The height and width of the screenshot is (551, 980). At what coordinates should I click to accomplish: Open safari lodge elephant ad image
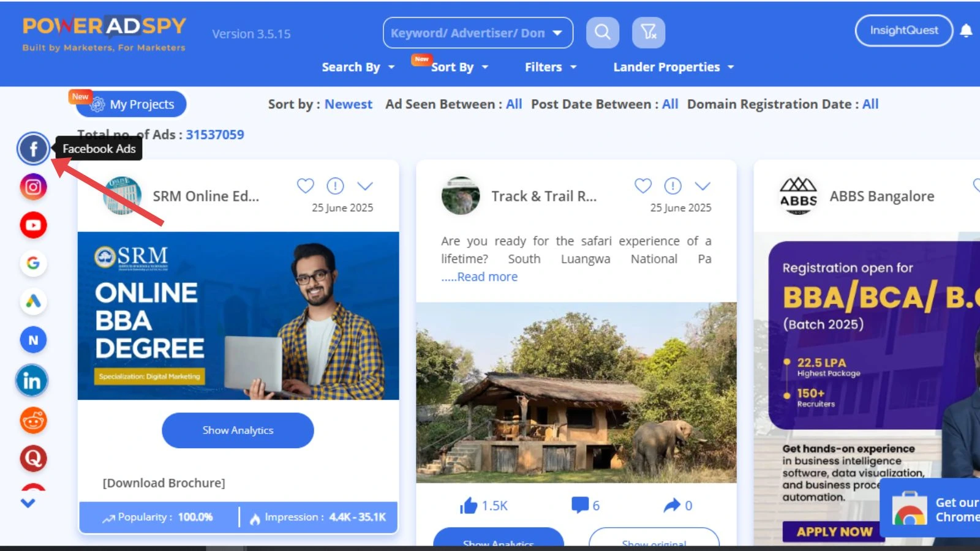[576, 392]
